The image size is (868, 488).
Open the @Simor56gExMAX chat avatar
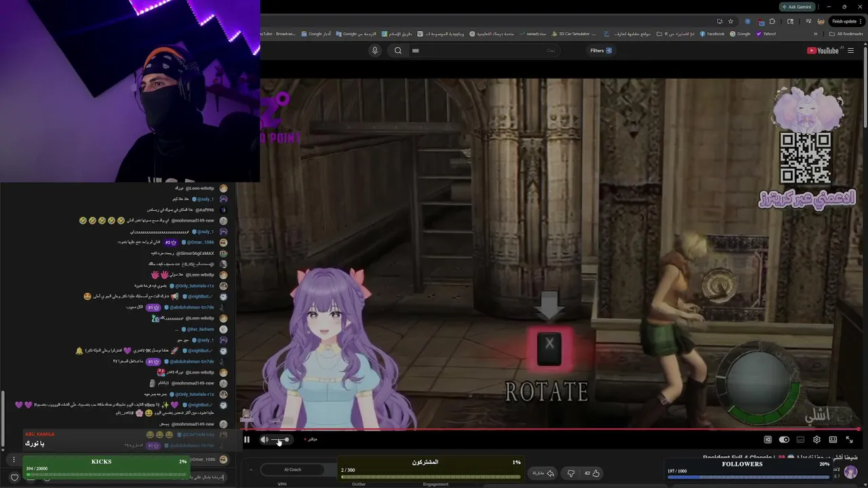point(223,253)
